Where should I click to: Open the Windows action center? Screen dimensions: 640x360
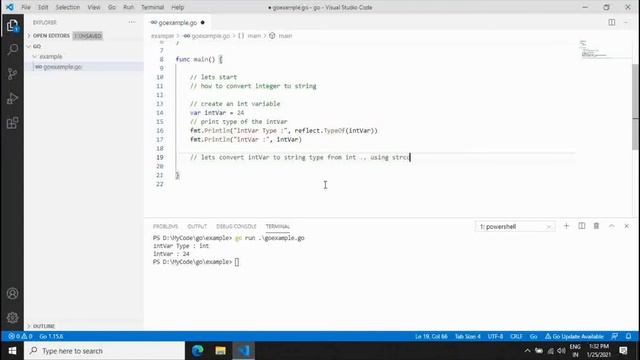pos(623,351)
